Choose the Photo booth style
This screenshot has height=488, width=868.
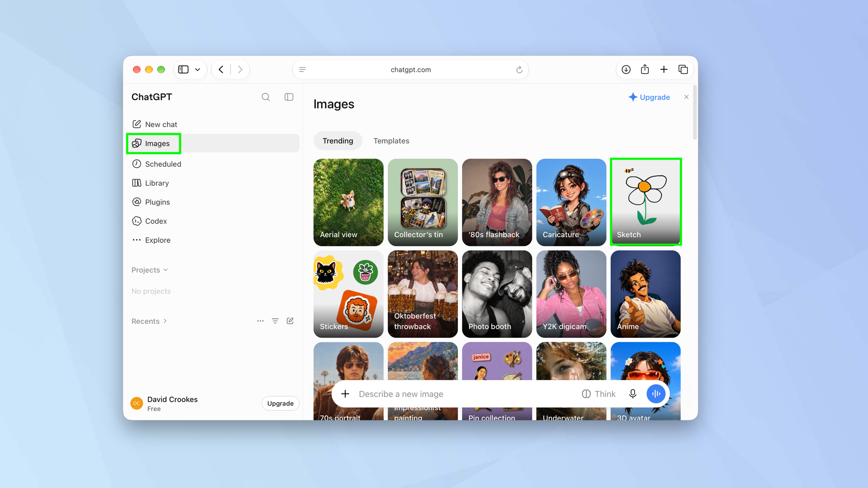(497, 294)
